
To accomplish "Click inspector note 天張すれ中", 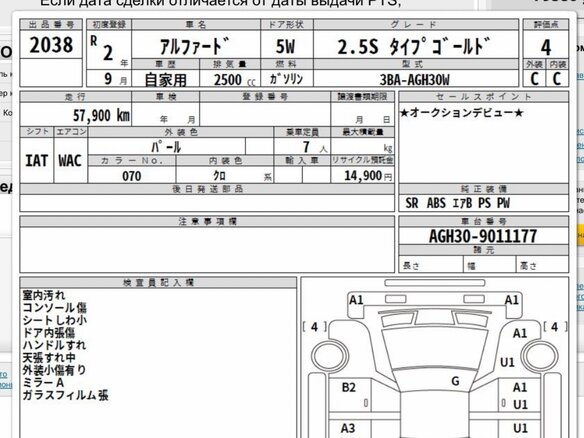I will coord(49,358).
